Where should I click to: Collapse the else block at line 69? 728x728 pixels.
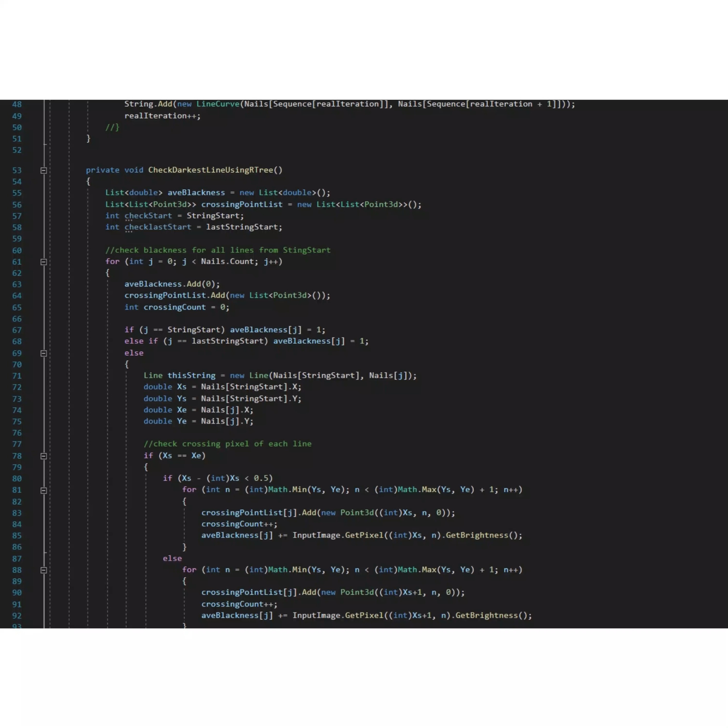(x=44, y=353)
